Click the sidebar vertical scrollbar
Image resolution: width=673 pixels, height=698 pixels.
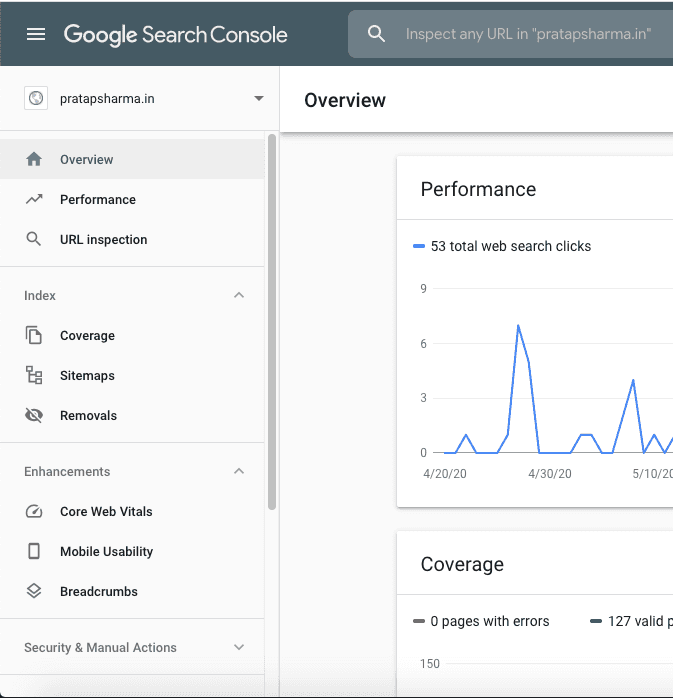click(x=272, y=322)
